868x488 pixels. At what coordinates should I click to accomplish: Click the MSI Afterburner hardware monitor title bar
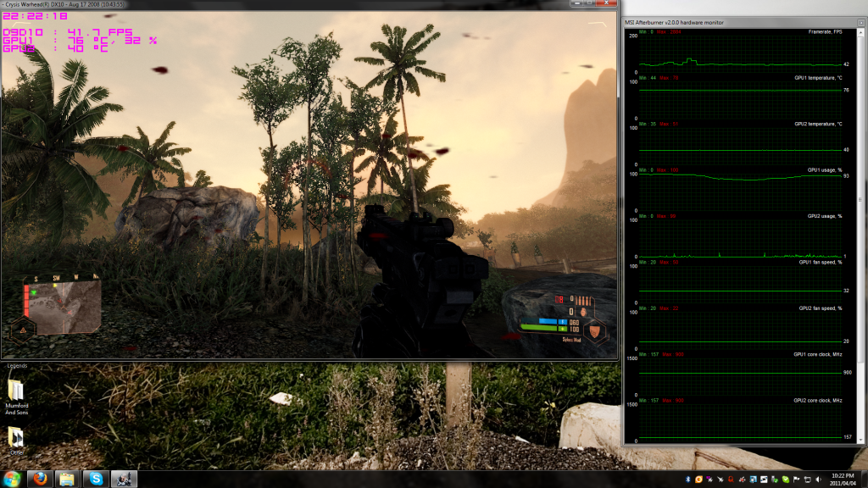(741, 23)
